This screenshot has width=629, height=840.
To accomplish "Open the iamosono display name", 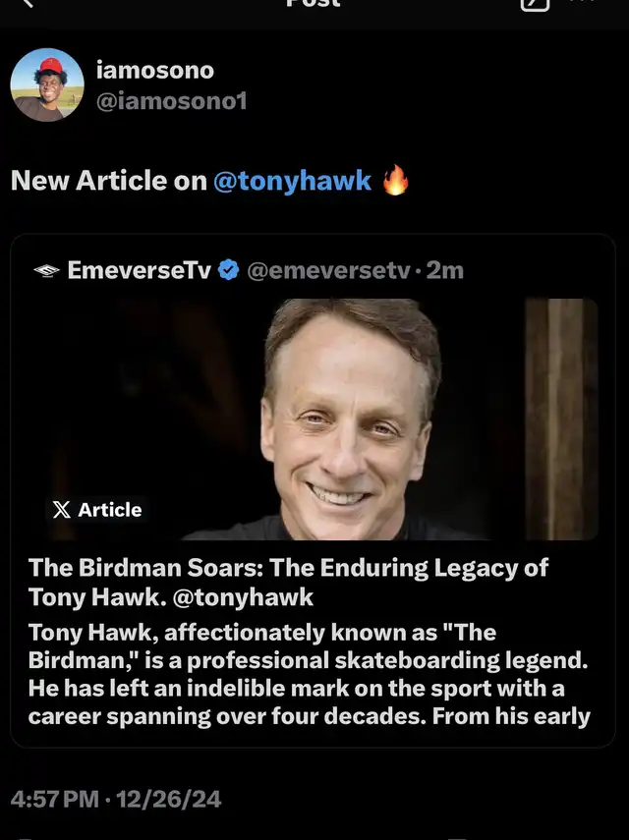I will 154,70.
